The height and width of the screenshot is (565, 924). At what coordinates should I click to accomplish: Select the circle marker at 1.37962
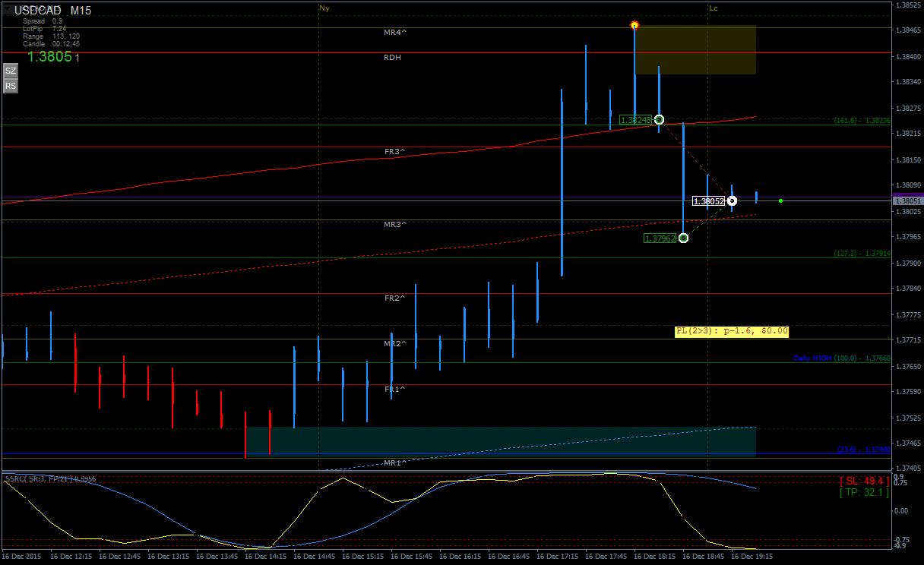pyautogui.click(x=683, y=238)
